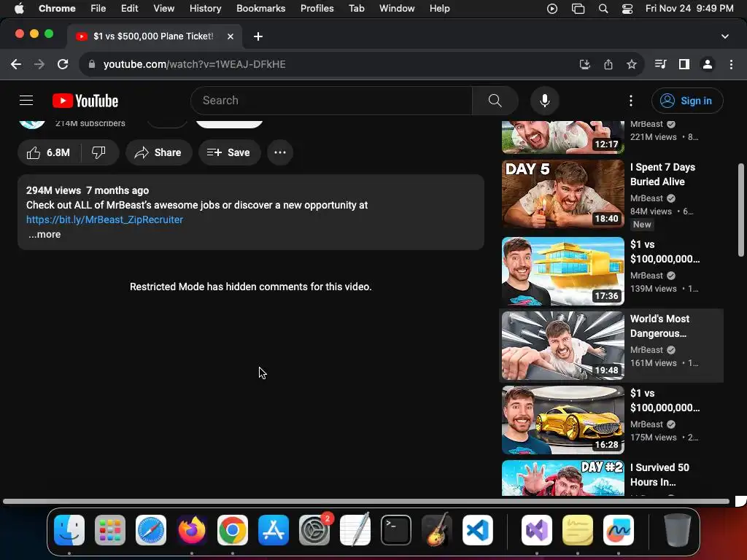Open the Apple menu
747x560 pixels.
pyautogui.click(x=19, y=9)
